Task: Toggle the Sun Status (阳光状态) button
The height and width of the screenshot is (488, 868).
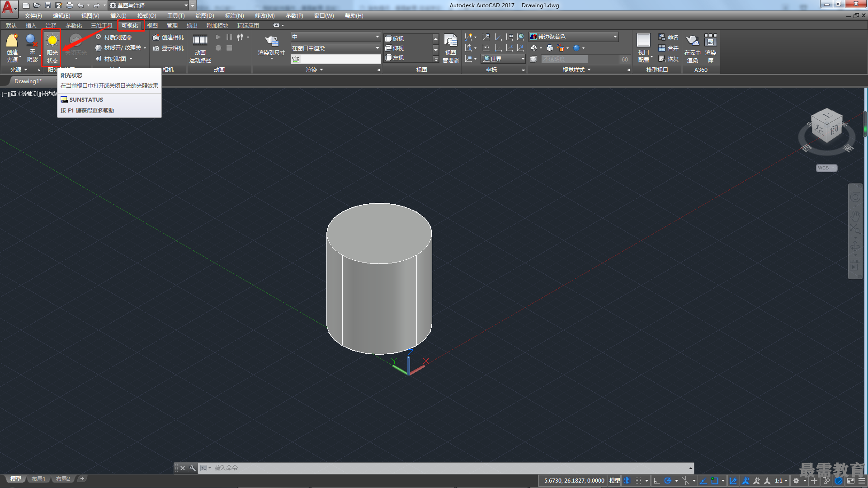Action: coord(52,47)
